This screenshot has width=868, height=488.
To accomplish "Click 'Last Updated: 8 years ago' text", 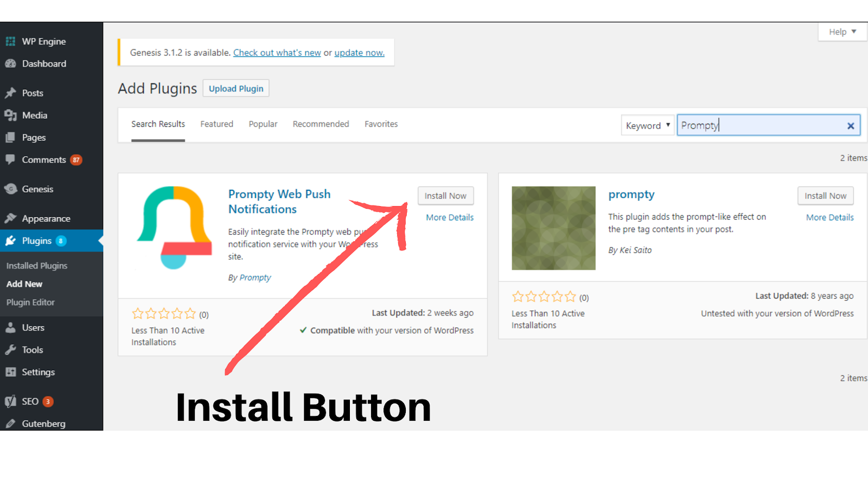I will click(805, 296).
